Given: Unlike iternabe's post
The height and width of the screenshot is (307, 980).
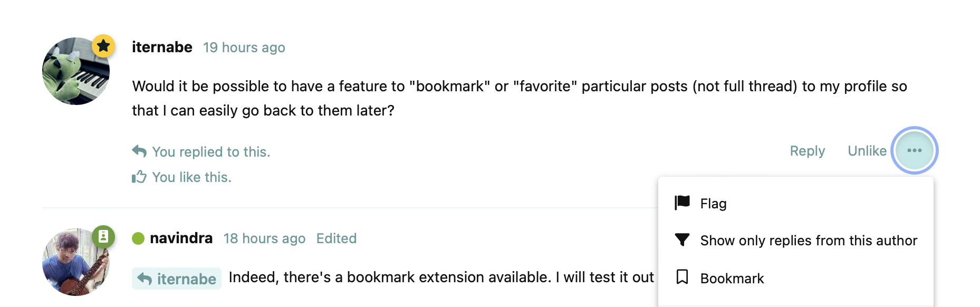Looking at the screenshot, I should (867, 151).
